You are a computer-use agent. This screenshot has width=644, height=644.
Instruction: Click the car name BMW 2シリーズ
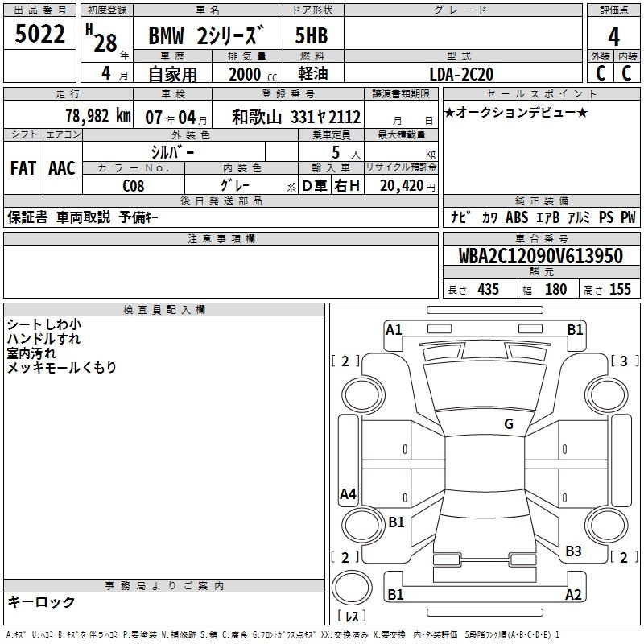[206, 35]
